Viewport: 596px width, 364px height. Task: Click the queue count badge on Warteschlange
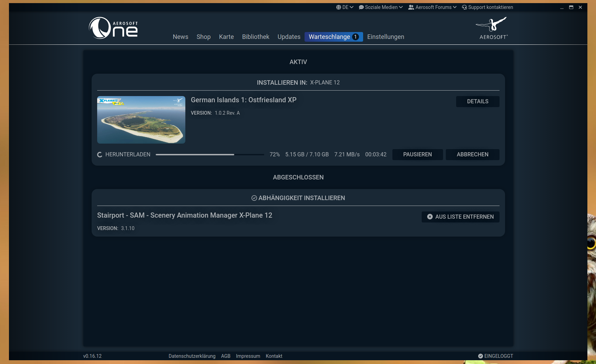356,37
